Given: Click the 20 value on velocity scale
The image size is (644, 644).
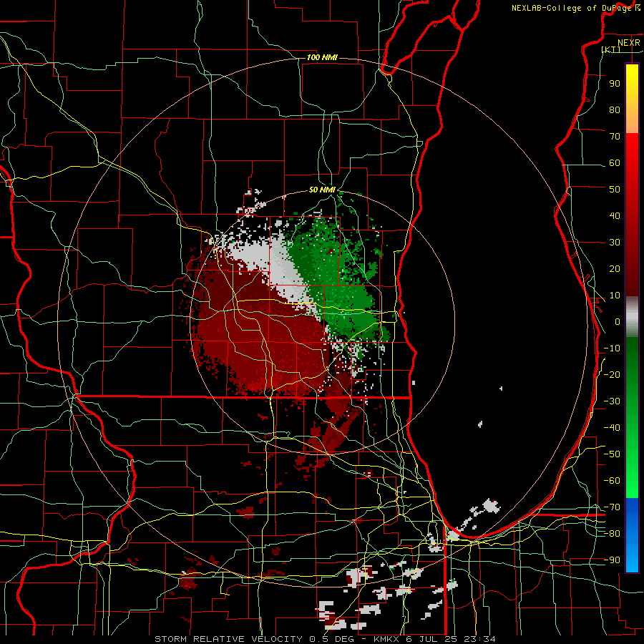Looking at the screenshot, I should point(615,268).
